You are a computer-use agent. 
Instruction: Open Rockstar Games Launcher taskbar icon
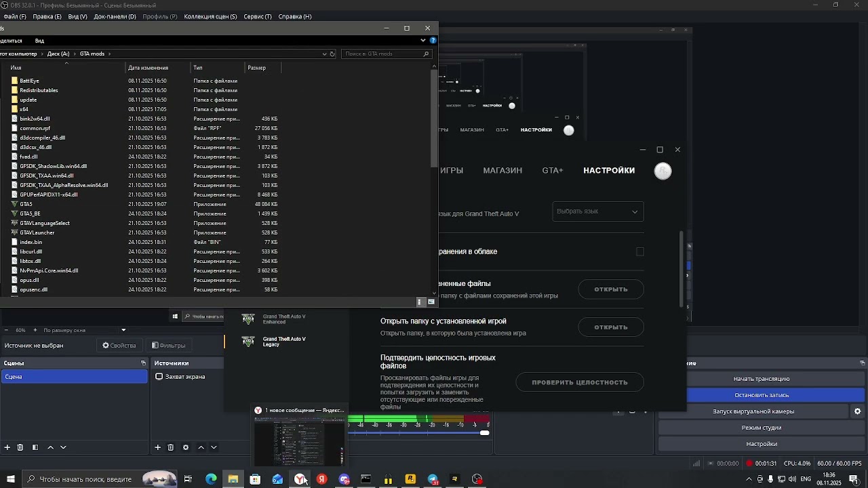pyautogui.click(x=410, y=479)
